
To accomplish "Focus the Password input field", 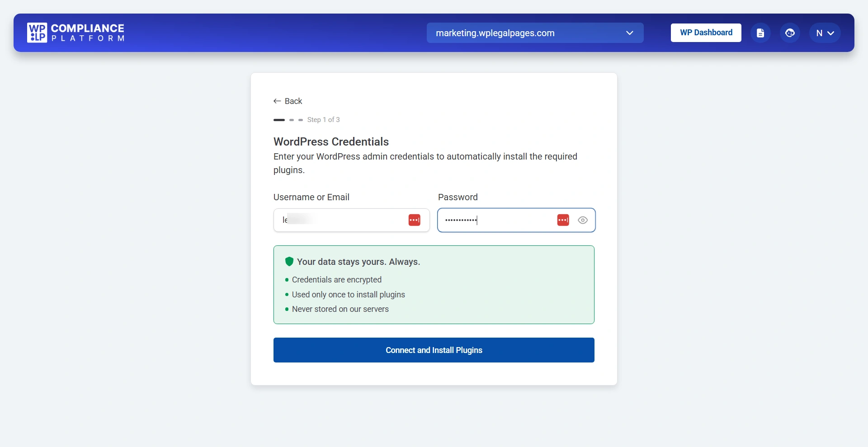I will click(x=516, y=220).
